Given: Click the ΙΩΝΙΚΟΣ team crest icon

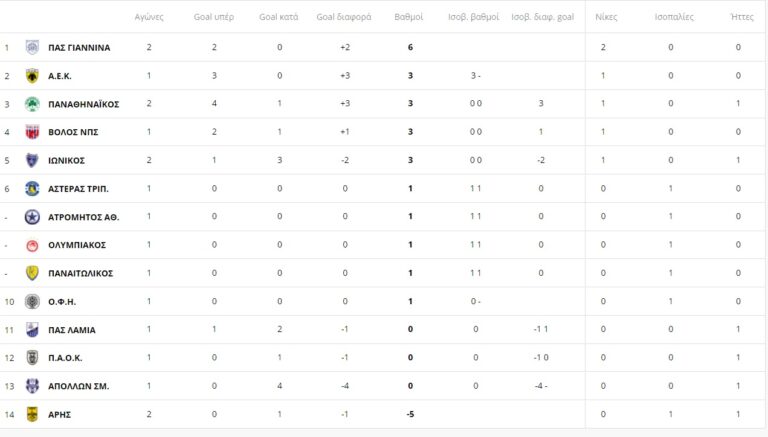Looking at the screenshot, I should tap(32, 160).
